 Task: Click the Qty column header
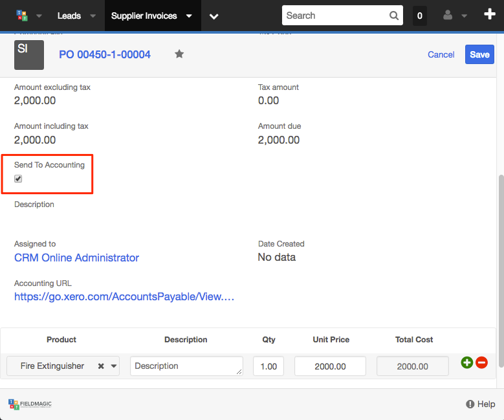[268, 340]
